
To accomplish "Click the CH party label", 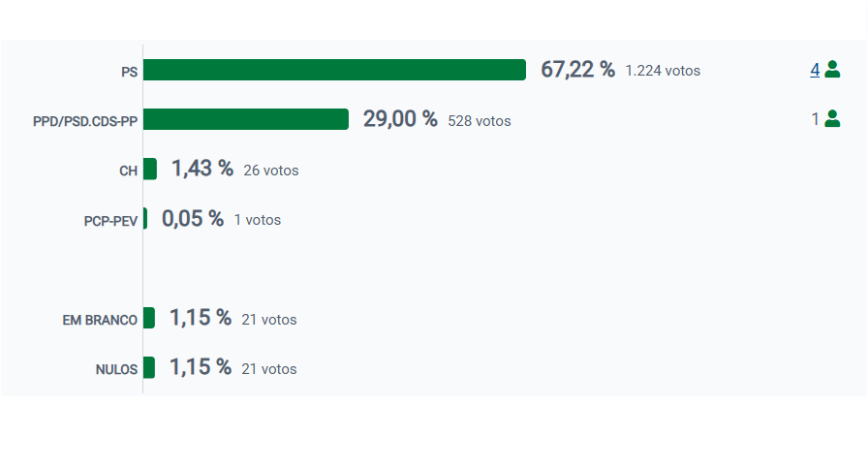I will (x=128, y=171).
